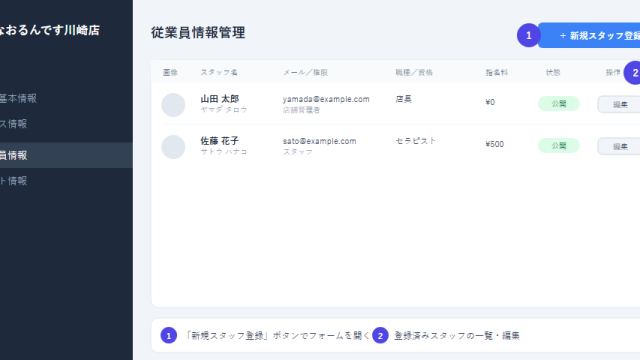Select staff name 佐藤 花子
Image resolution: width=640 pixels, height=360 pixels.
(x=220, y=141)
